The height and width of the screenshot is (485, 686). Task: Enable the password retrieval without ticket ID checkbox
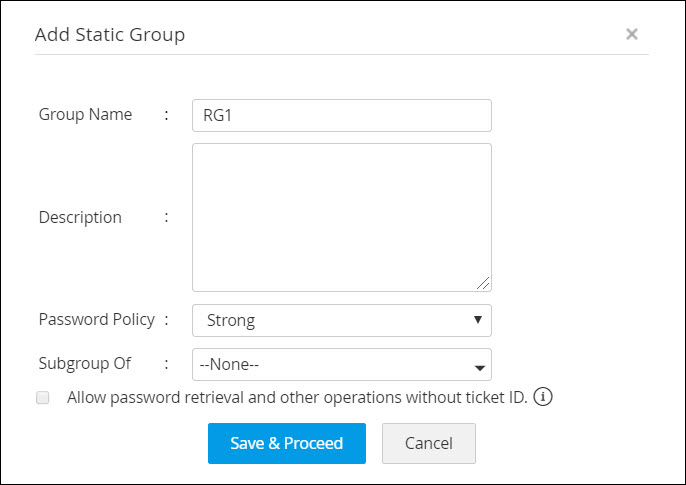pos(43,397)
